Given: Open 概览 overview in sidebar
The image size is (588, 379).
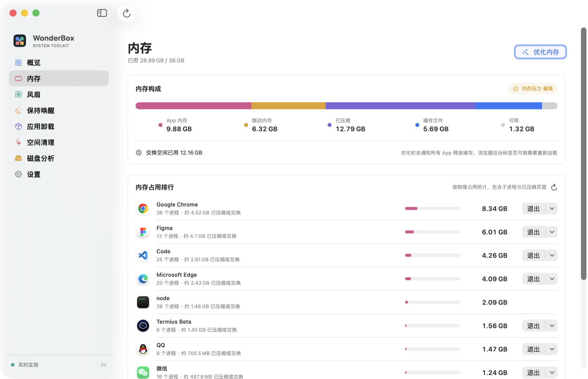Looking at the screenshot, I should click(59, 63).
